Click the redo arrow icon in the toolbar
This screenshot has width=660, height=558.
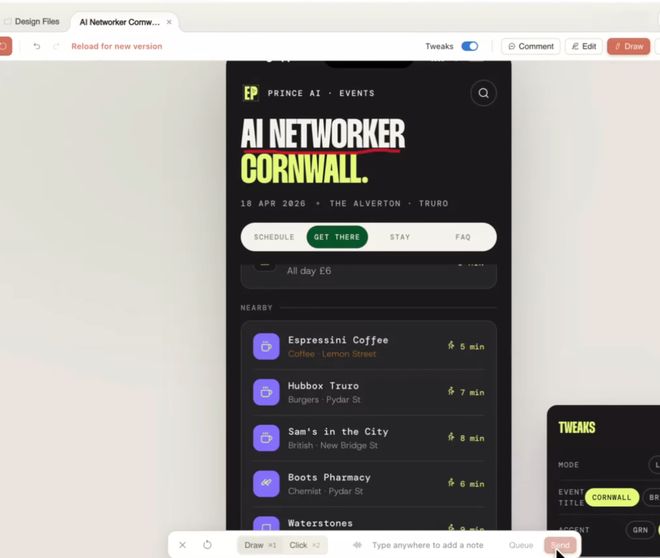coord(56,46)
